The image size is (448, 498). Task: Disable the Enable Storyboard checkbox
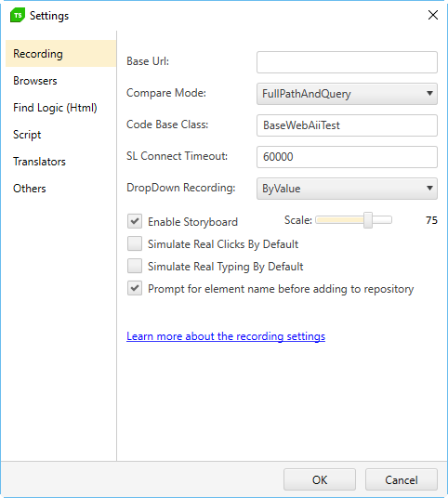[x=135, y=221]
